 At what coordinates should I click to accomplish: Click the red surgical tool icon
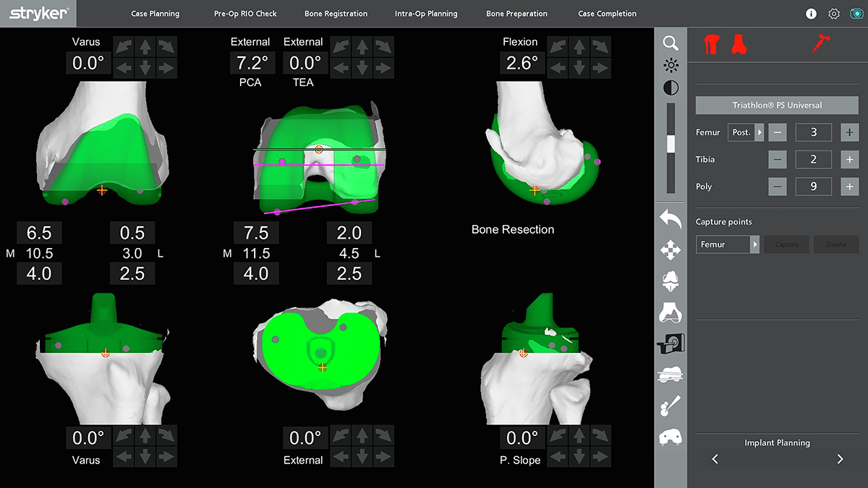[820, 45]
